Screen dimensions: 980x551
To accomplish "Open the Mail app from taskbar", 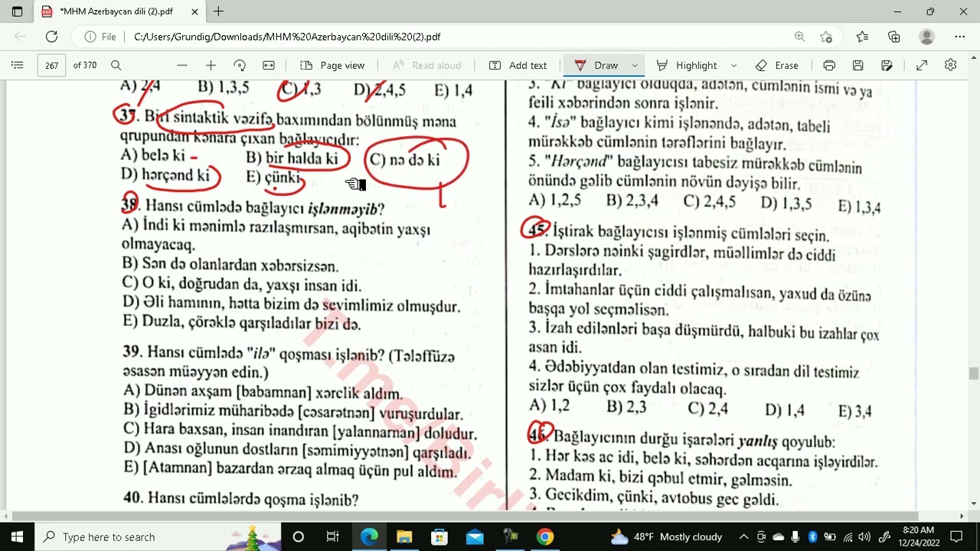I will [475, 536].
